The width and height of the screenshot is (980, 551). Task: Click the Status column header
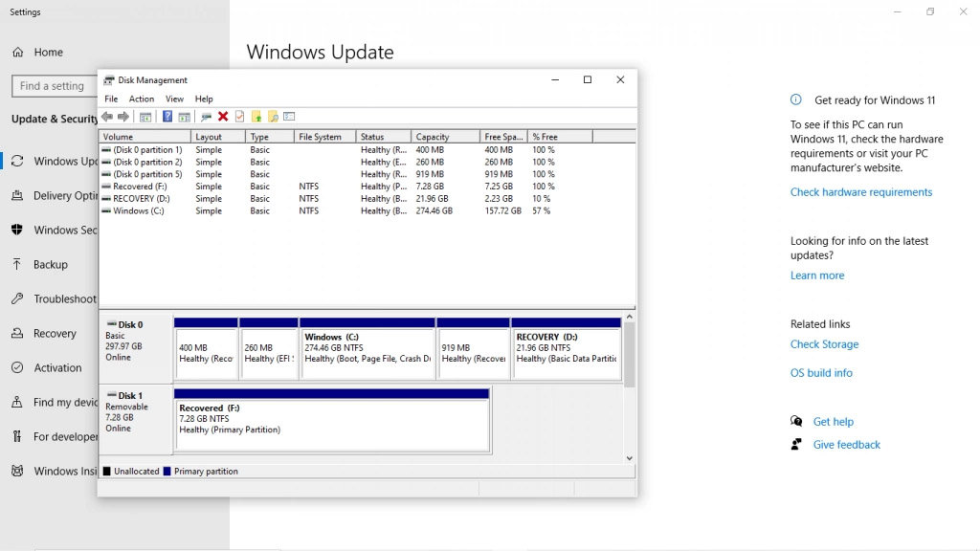click(384, 137)
